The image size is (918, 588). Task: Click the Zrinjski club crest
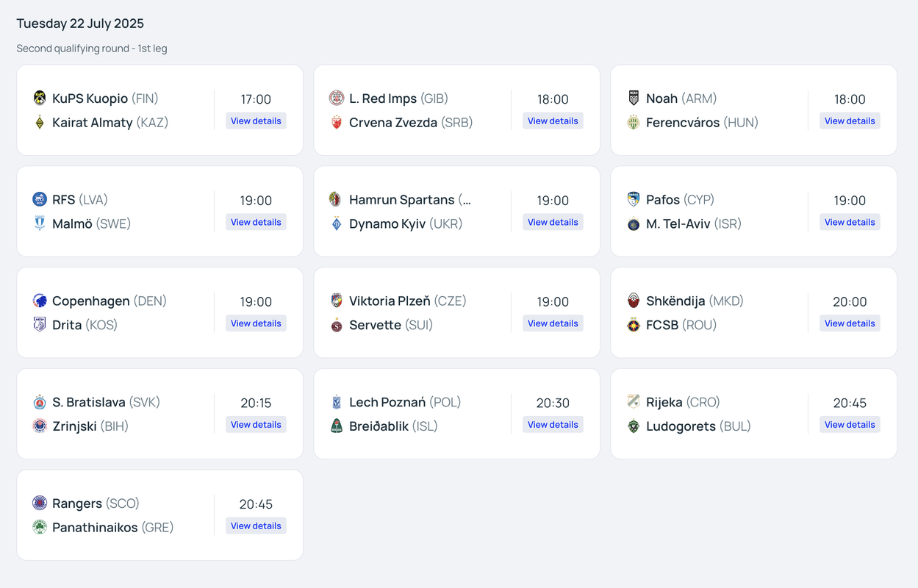point(40,426)
